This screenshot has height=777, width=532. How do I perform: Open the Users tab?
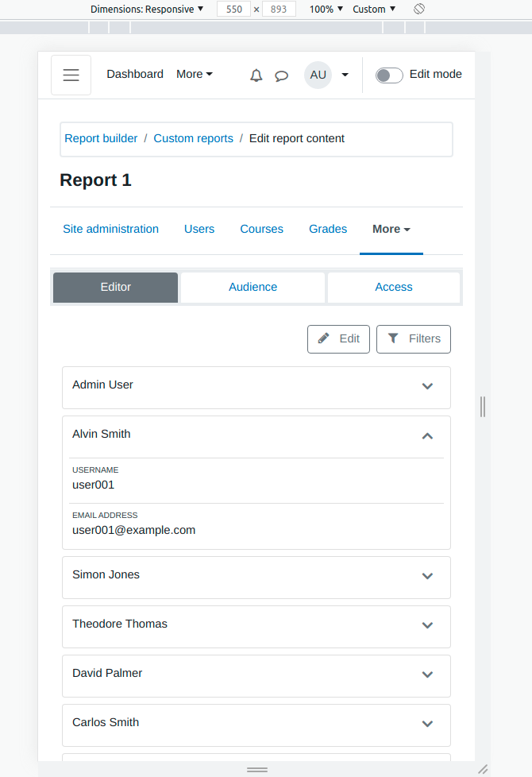point(199,229)
